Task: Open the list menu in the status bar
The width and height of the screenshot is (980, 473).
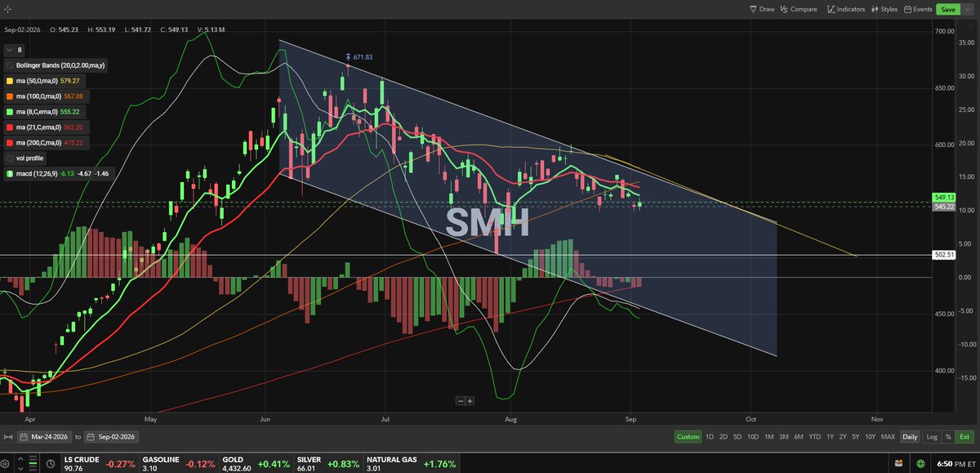Action: pos(32,464)
